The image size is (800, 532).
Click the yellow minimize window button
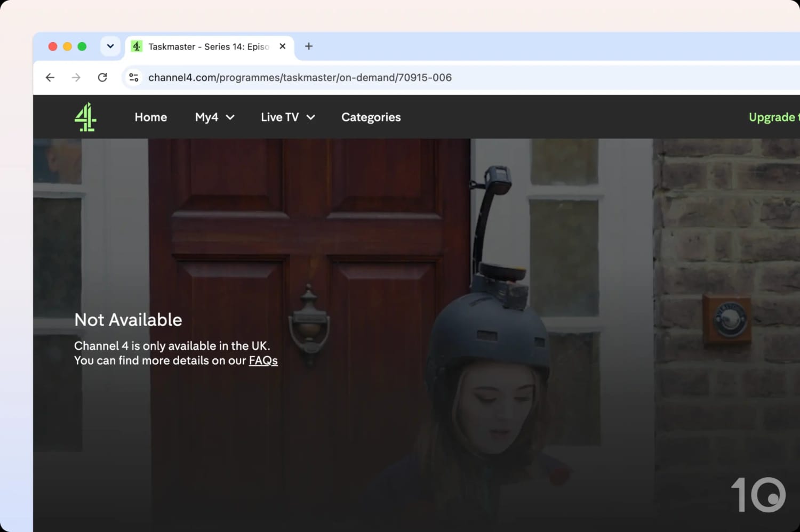click(67, 46)
